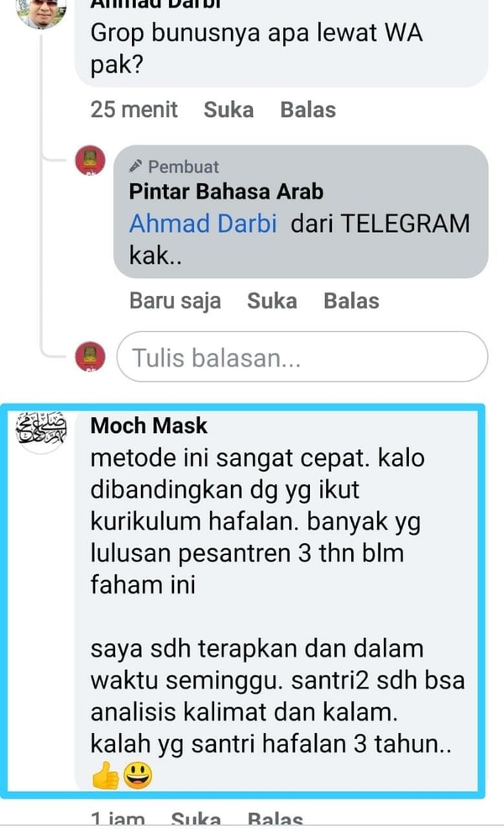Like the TELEGRAM reply via Suka
Viewport: 504px width, 829px height.
[x=272, y=301]
